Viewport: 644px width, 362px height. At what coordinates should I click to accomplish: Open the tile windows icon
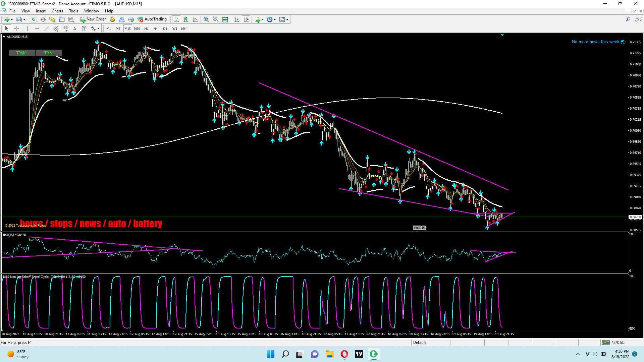(x=225, y=19)
